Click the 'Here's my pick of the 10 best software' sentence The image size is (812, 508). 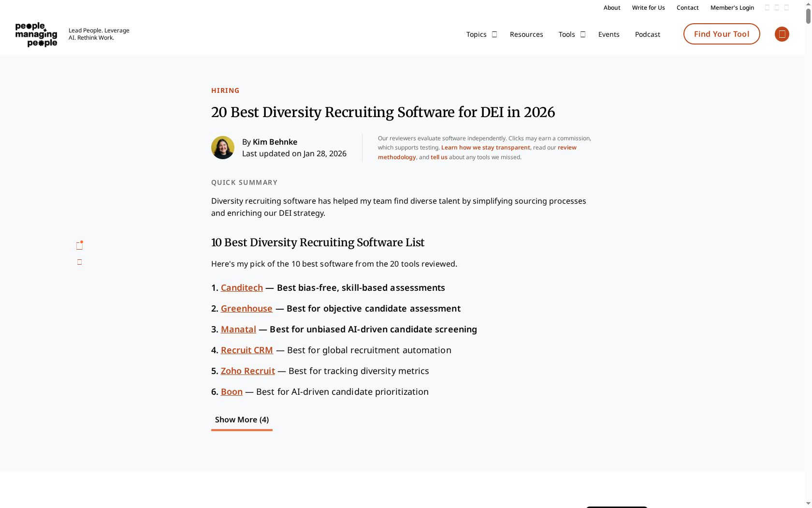pyautogui.click(x=334, y=264)
